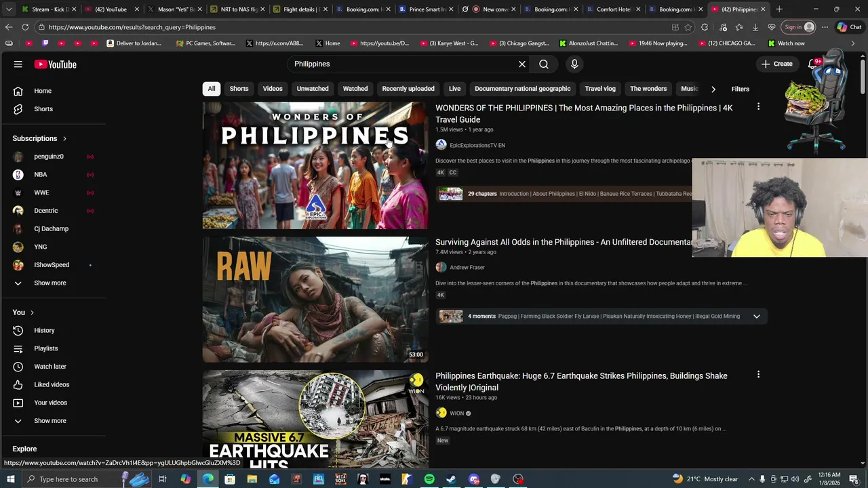
Task: Open the Wonders of the Philippines video title
Action: [x=584, y=114]
